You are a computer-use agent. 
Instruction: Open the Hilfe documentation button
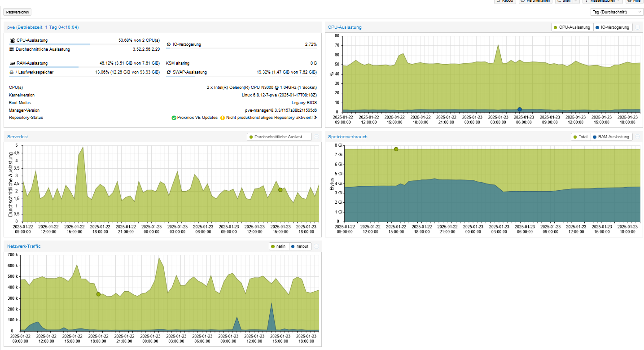634,1
